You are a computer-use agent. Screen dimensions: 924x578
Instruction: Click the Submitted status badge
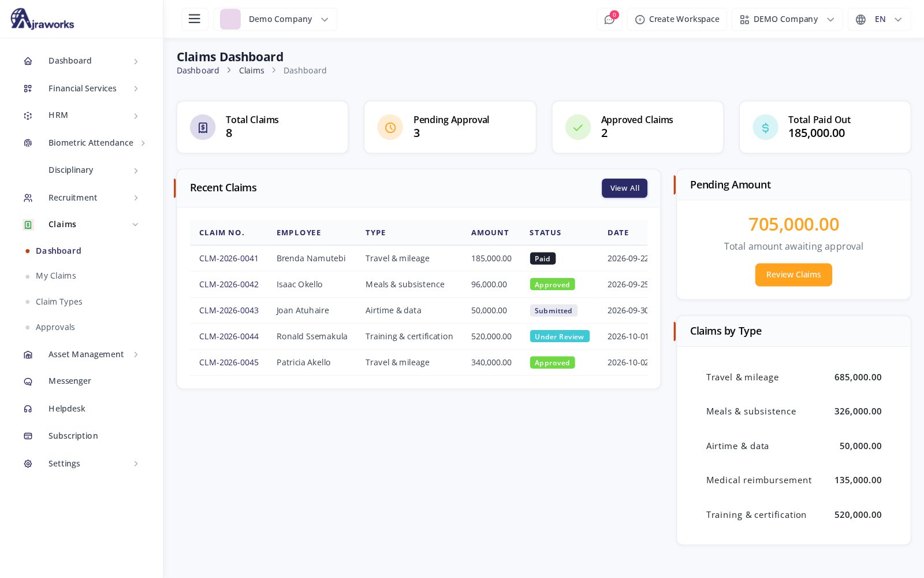(553, 310)
